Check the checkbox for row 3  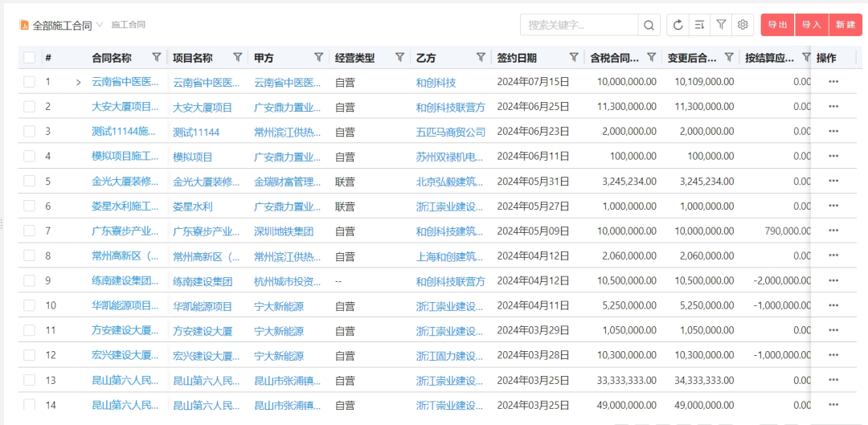30,132
